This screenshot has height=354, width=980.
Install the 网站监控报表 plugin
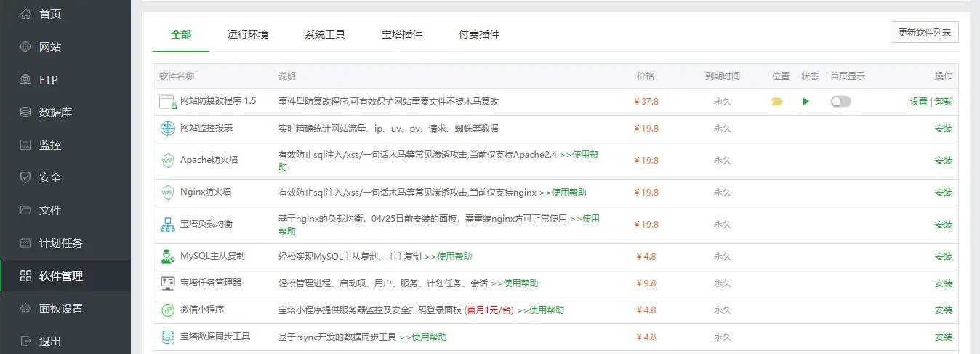tap(943, 129)
